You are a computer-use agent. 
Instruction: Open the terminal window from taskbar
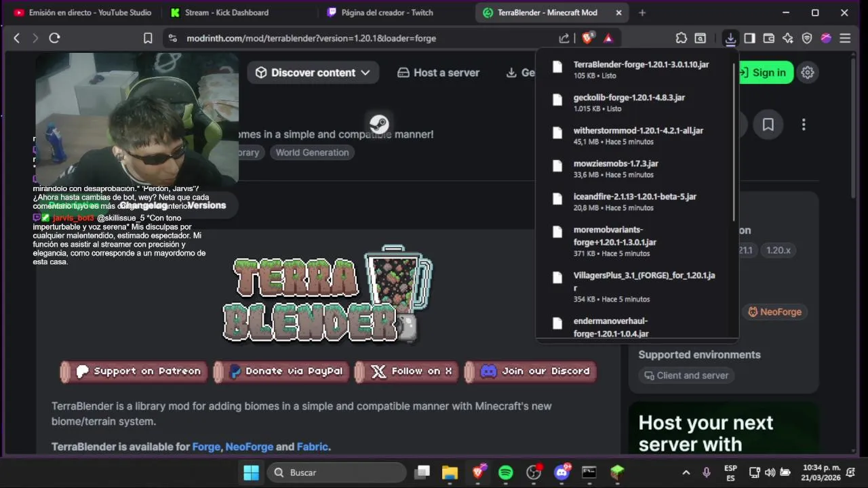point(589,472)
